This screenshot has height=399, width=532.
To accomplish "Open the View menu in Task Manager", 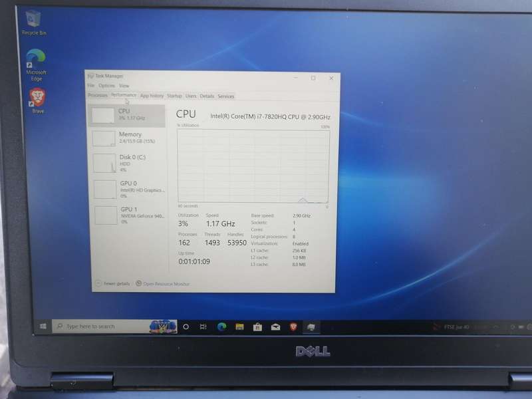I will click(x=124, y=86).
